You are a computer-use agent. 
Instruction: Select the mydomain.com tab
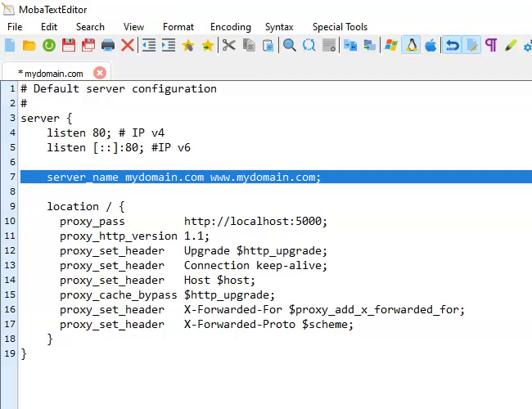51,73
